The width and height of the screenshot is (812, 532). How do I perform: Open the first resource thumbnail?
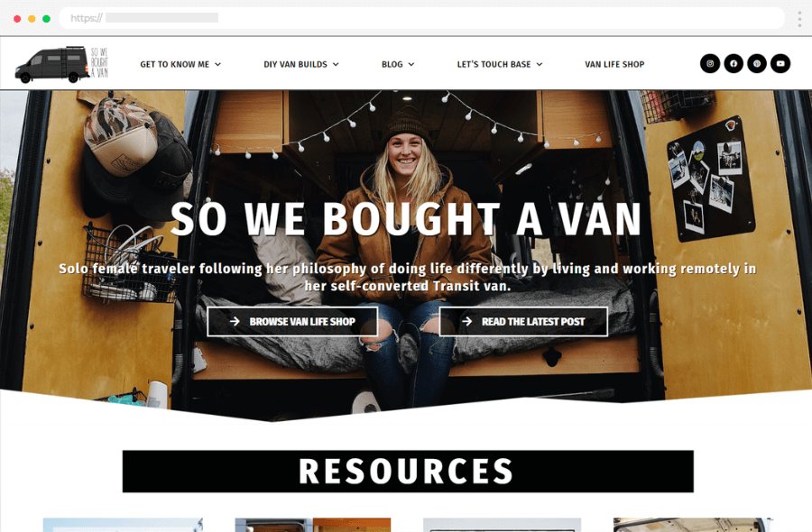click(123, 525)
